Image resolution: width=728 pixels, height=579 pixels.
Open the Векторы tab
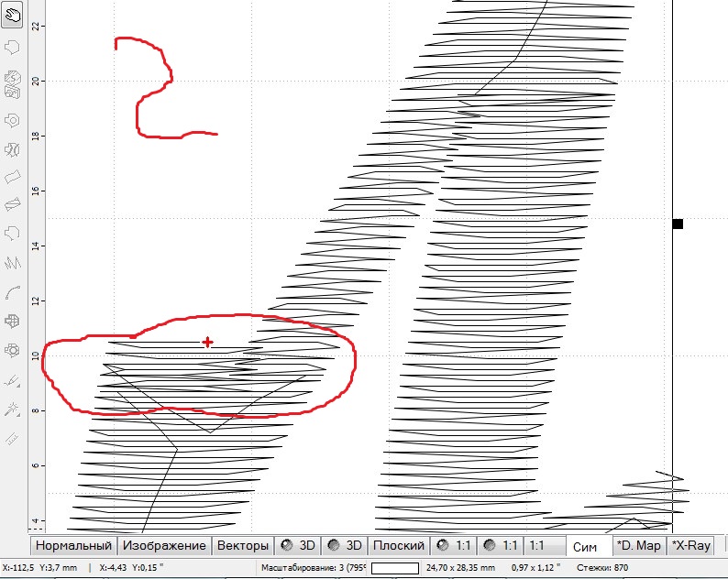[x=243, y=546]
